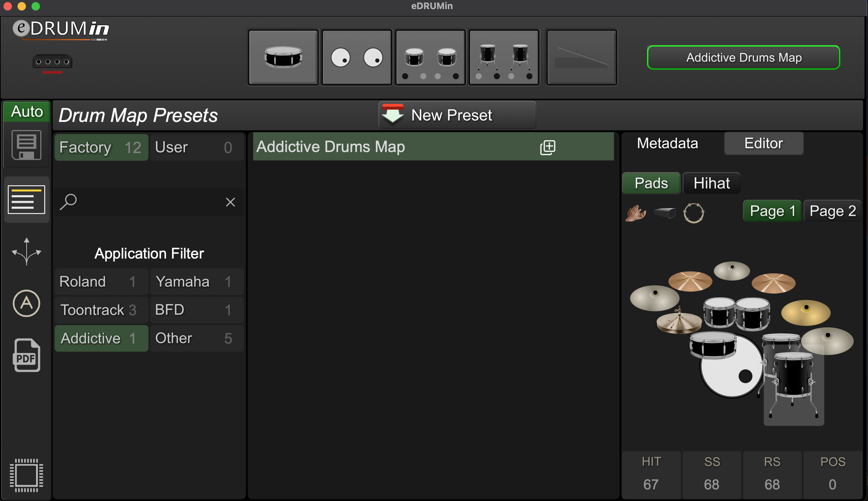Click the eDRUMin logo
Viewport: 868px width, 501px height.
tap(61, 30)
